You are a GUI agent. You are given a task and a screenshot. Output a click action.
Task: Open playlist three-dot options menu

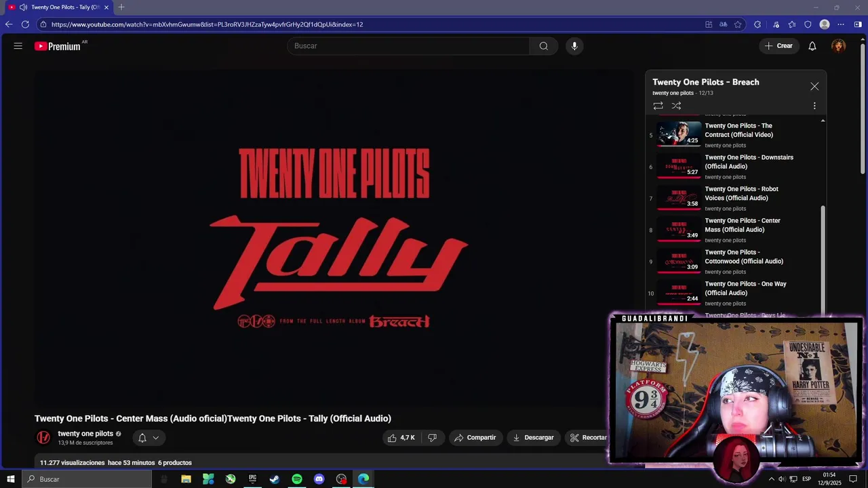click(x=814, y=106)
